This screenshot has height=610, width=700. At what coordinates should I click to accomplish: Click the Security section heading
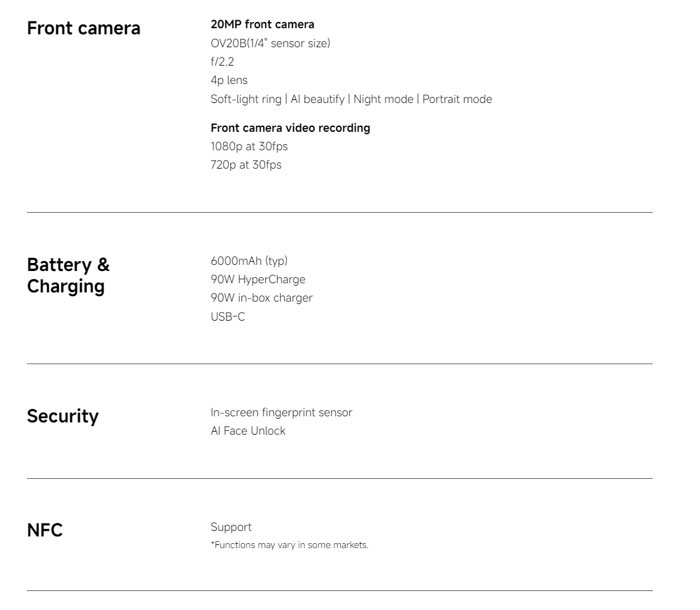pos(63,416)
